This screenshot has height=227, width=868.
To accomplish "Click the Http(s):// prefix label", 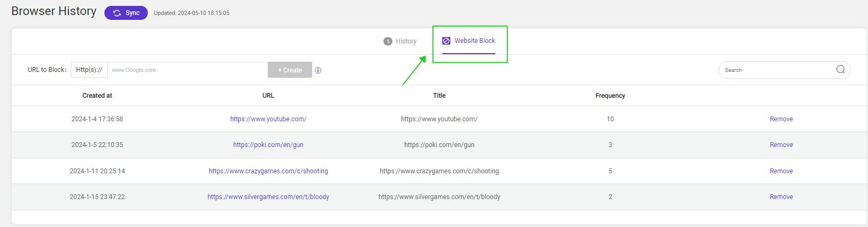I will [89, 70].
